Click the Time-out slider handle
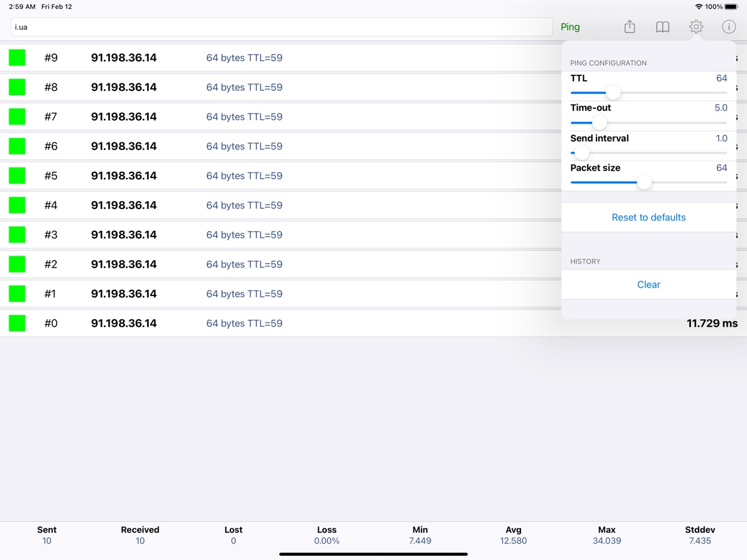The height and width of the screenshot is (560, 747). [599, 123]
